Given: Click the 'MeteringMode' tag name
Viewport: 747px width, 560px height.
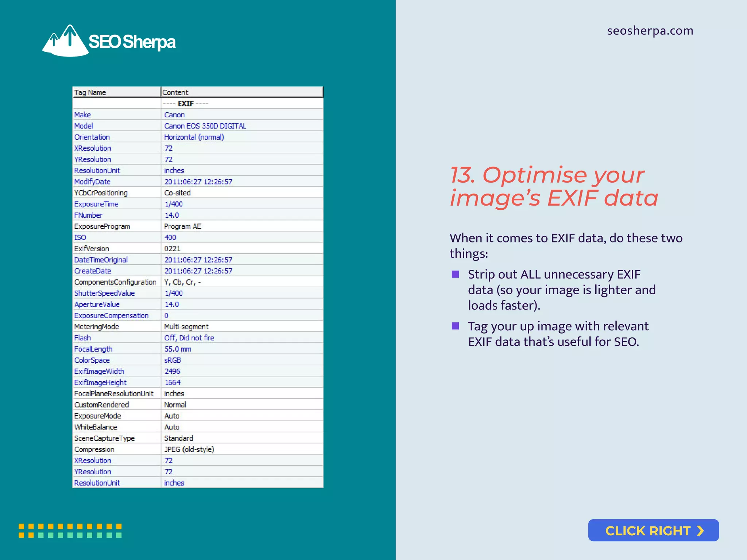Looking at the screenshot, I should [x=97, y=327].
